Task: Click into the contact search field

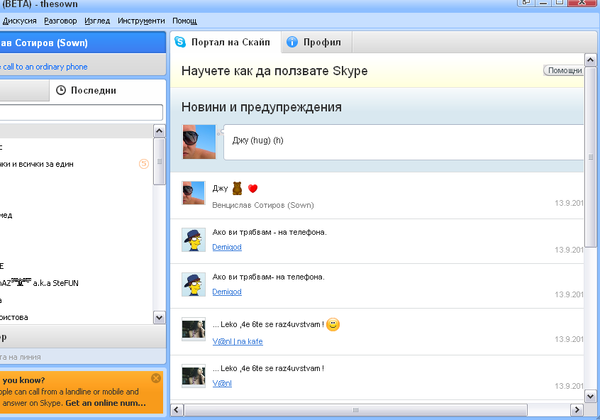Action: click(81, 112)
